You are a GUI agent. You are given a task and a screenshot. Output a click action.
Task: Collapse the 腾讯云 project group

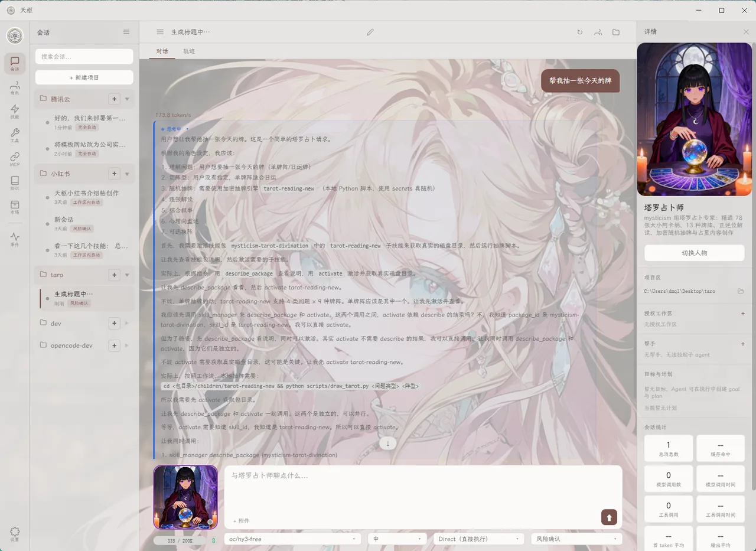127,99
